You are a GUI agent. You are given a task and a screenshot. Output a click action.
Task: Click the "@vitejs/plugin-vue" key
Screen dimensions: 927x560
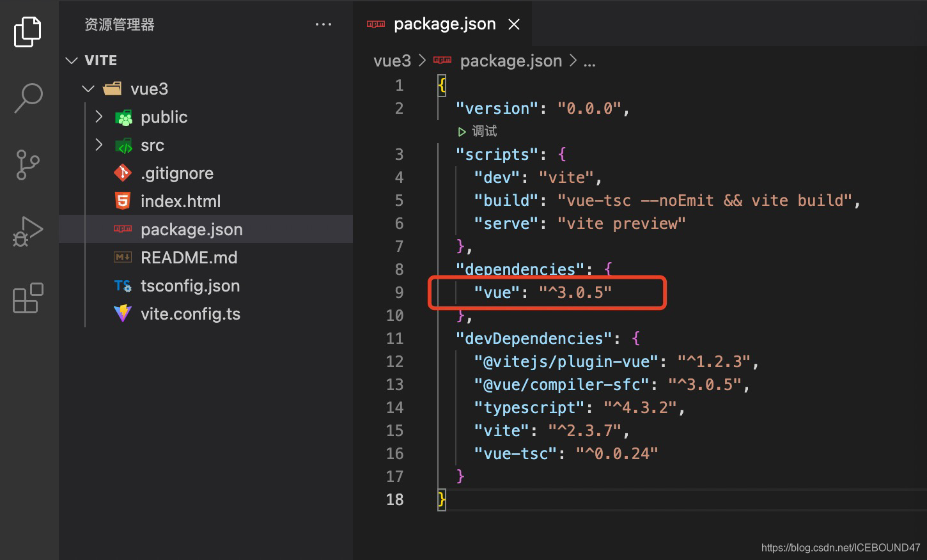click(566, 361)
